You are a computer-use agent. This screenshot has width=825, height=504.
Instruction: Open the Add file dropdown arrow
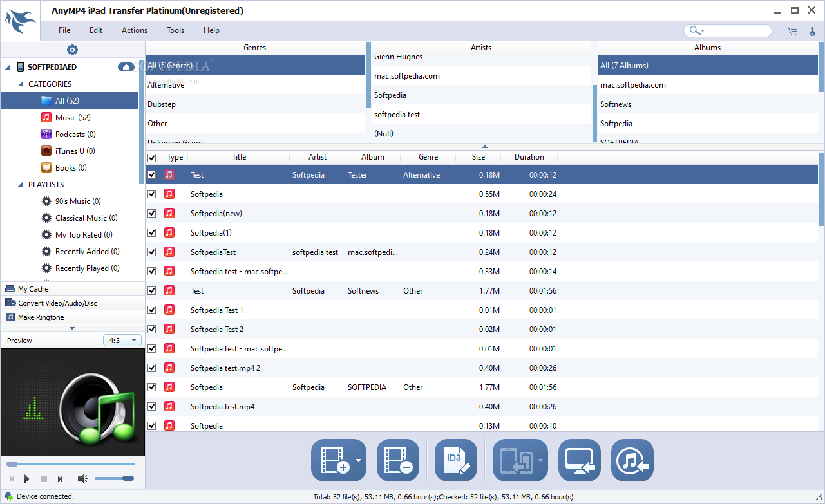(359, 460)
